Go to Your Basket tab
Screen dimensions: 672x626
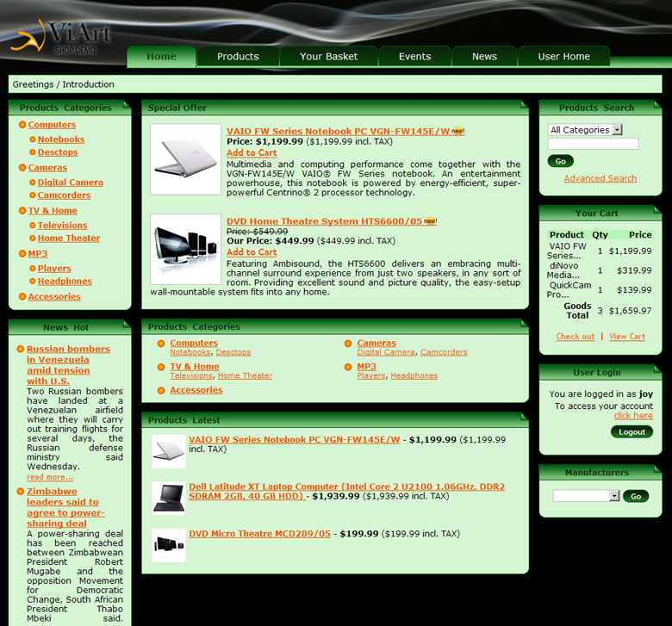tap(329, 57)
